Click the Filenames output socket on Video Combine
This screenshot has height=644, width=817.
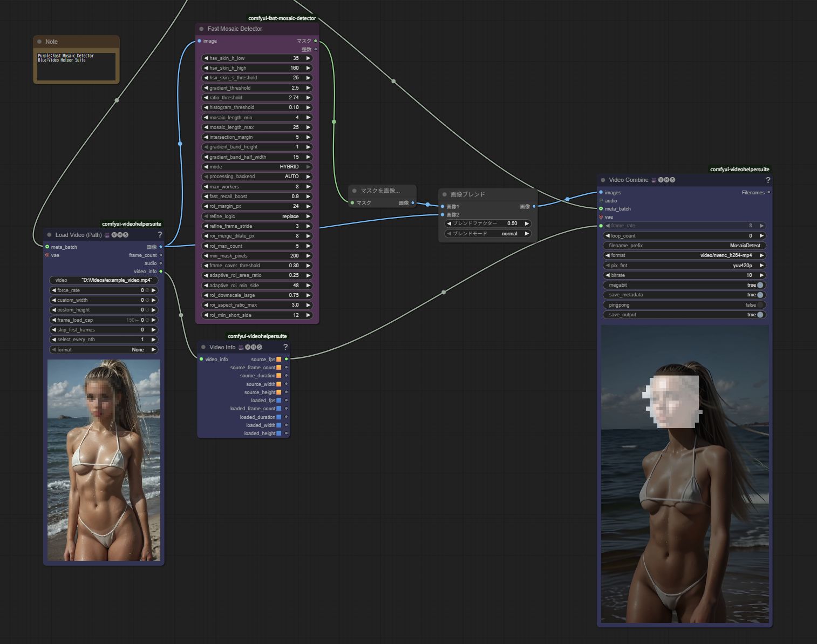(x=768, y=192)
